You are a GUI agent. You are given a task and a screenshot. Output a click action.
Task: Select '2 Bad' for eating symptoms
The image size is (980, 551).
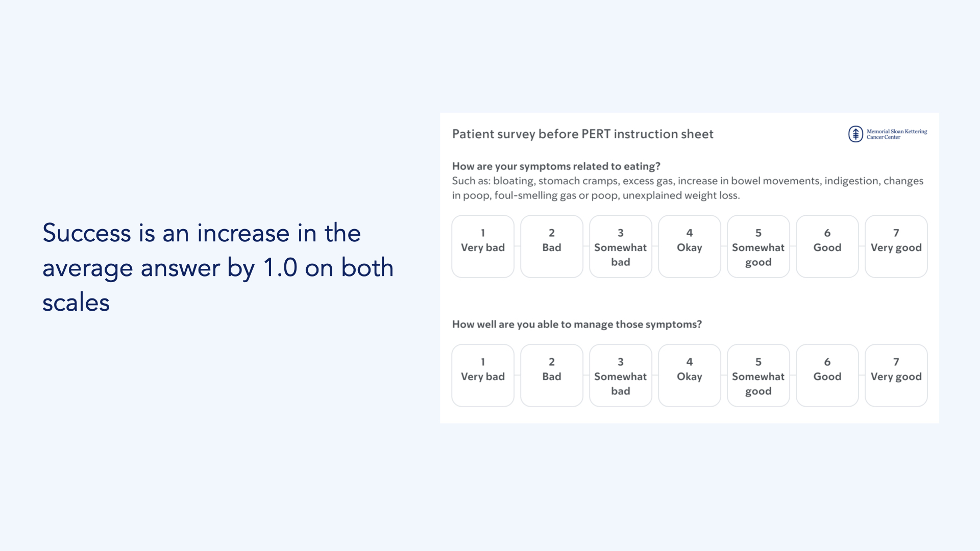(551, 246)
